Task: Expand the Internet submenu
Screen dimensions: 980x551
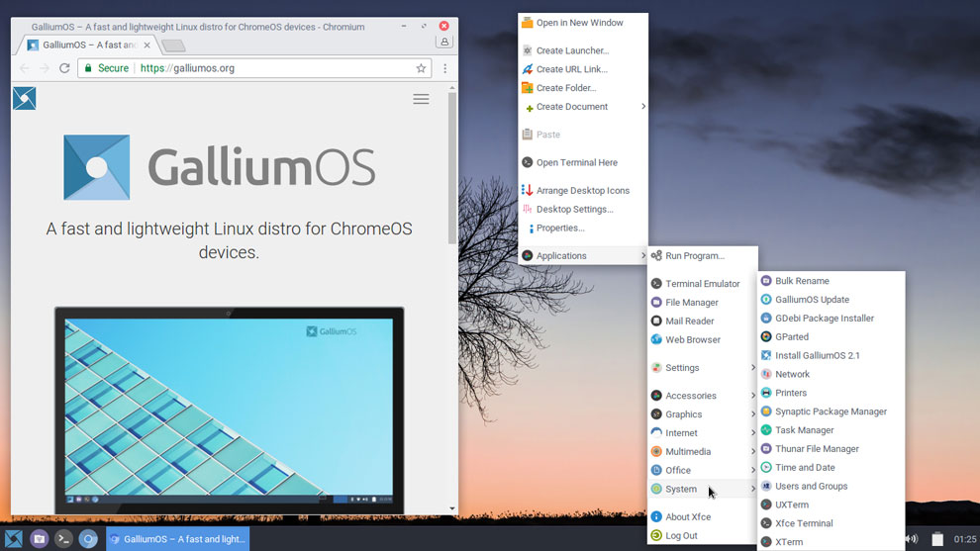Action: click(x=703, y=433)
